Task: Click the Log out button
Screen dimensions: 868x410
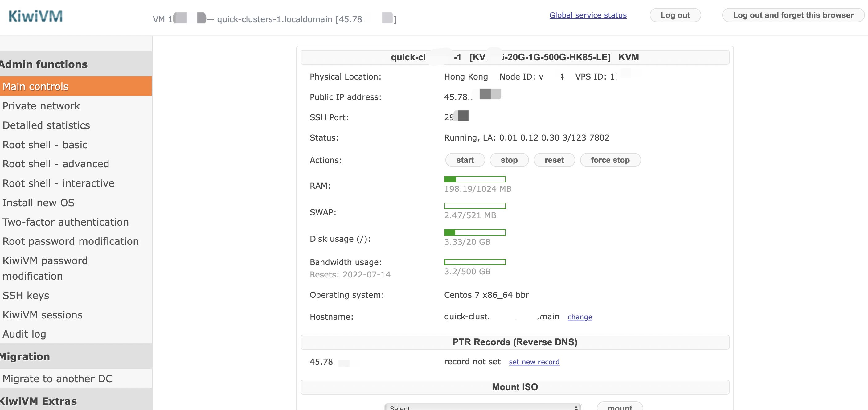Action: (x=675, y=15)
